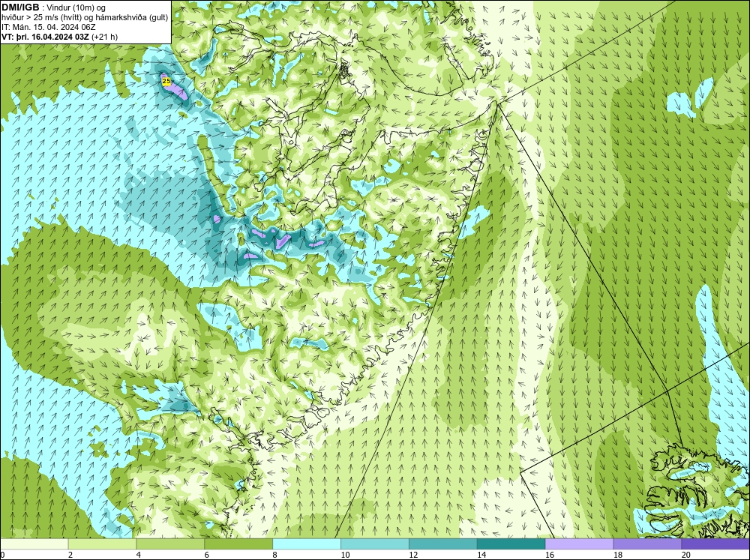Select the 8-10 m/s legend color
The height and width of the screenshot is (560, 750).
pos(307,544)
